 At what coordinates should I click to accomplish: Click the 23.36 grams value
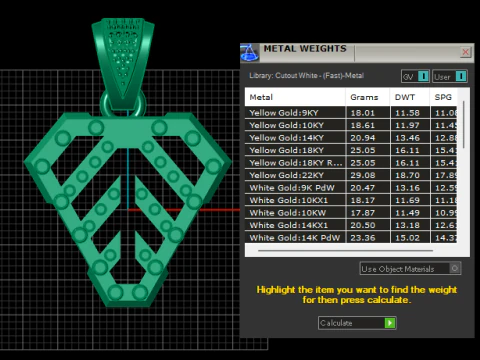click(363, 238)
